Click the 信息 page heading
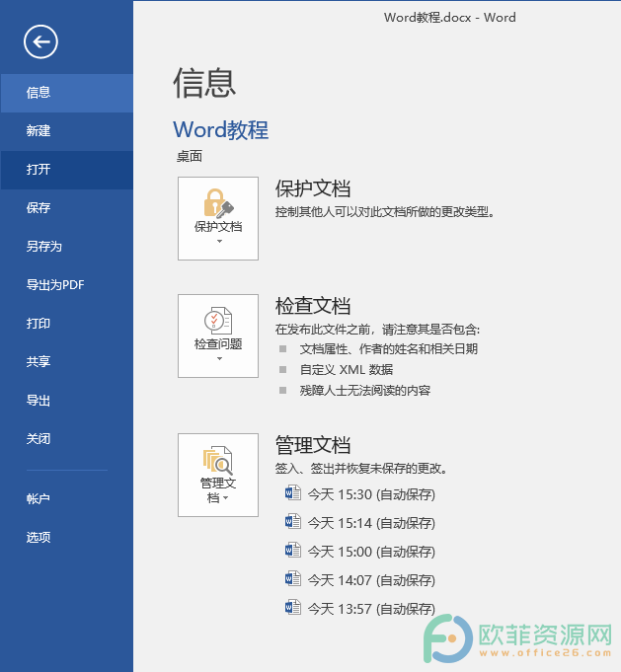 (204, 83)
